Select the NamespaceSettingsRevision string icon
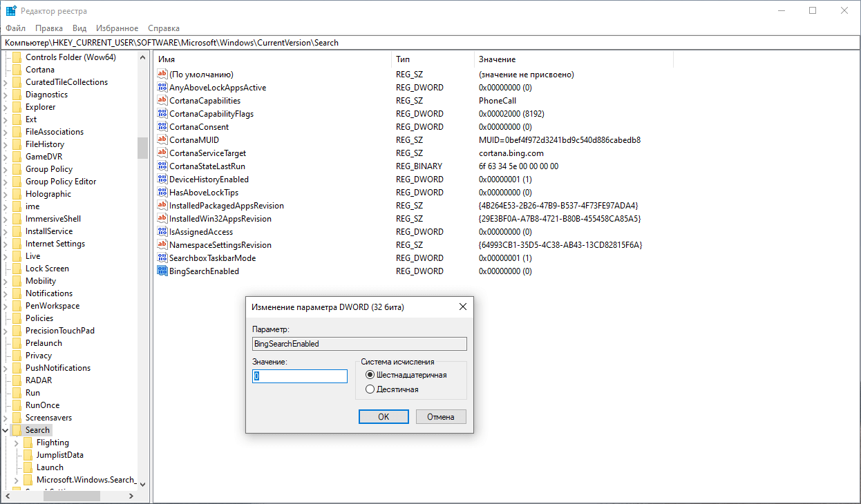This screenshot has width=861, height=504. click(x=162, y=245)
